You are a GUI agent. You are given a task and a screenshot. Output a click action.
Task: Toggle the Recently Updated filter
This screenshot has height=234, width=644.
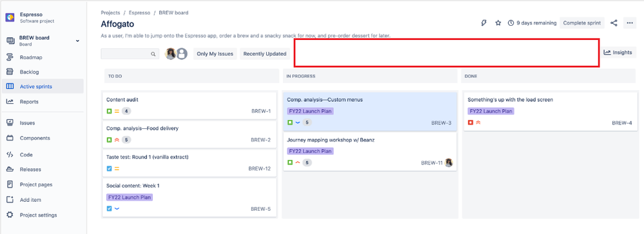point(264,54)
